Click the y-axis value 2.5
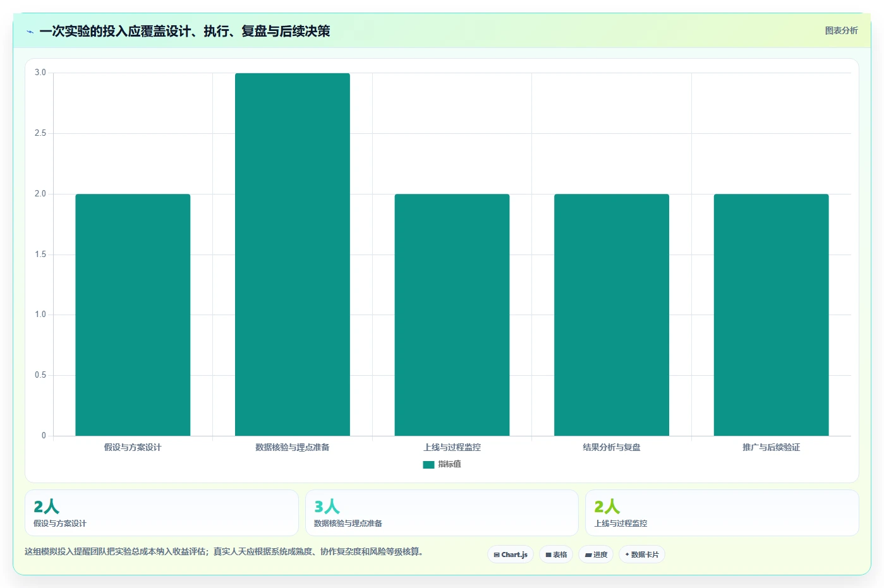 point(40,133)
